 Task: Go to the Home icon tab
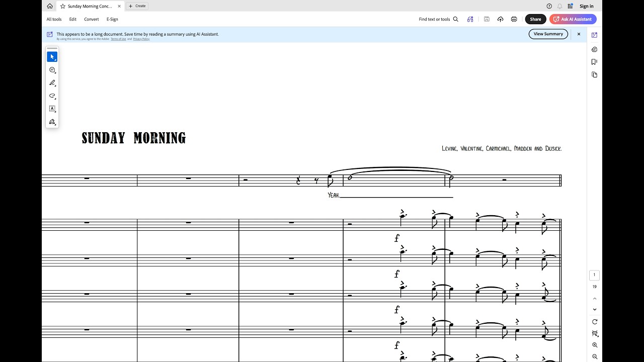(49, 6)
